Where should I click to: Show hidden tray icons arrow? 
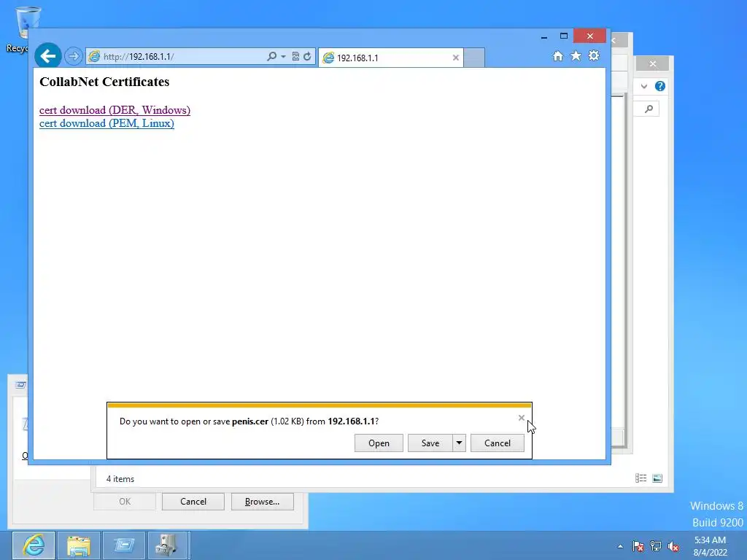(x=620, y=546)
